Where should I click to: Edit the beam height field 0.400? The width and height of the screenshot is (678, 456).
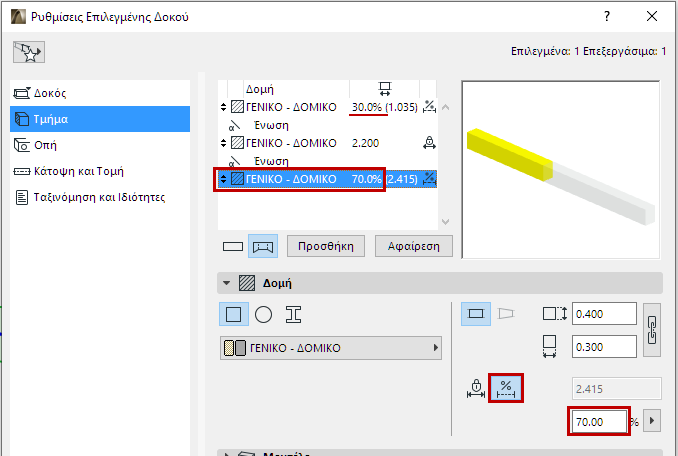[x=604, y=314]
